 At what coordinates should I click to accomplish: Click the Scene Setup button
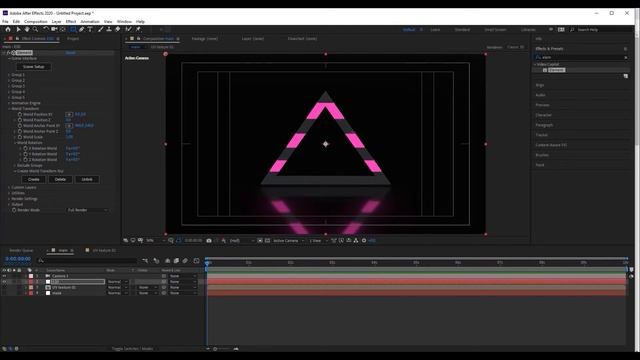click(33, 67)
